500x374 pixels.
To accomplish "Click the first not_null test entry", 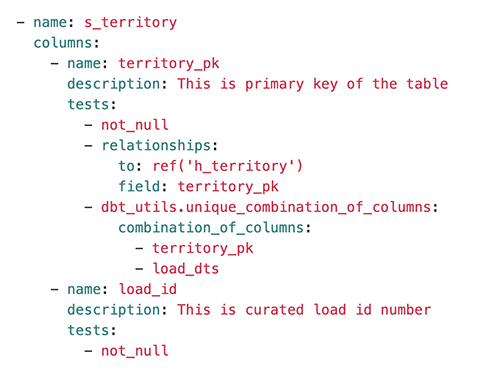I will (135, 125).
